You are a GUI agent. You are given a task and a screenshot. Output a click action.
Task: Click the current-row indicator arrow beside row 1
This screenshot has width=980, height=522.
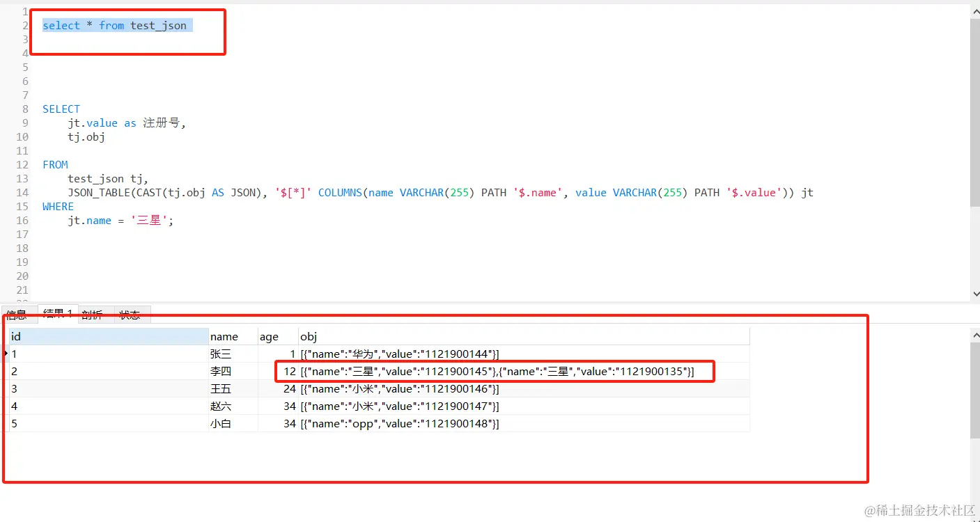pos(6,354)
